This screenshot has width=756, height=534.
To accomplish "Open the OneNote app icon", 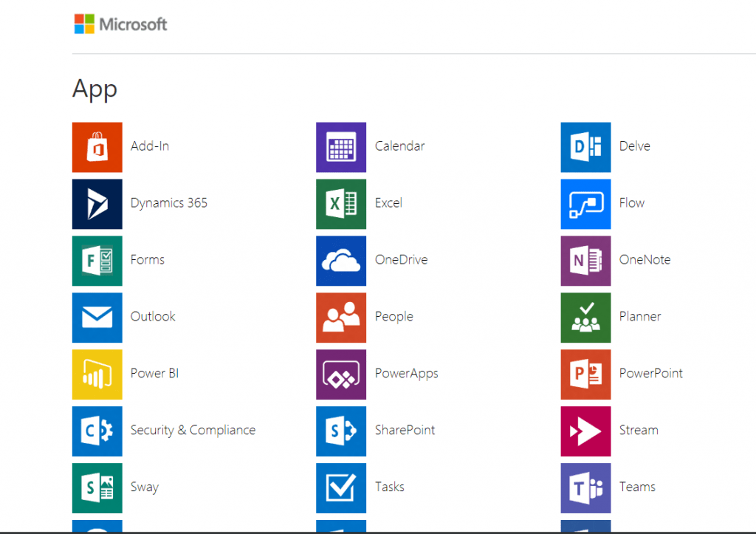I will tap(585, 261).
